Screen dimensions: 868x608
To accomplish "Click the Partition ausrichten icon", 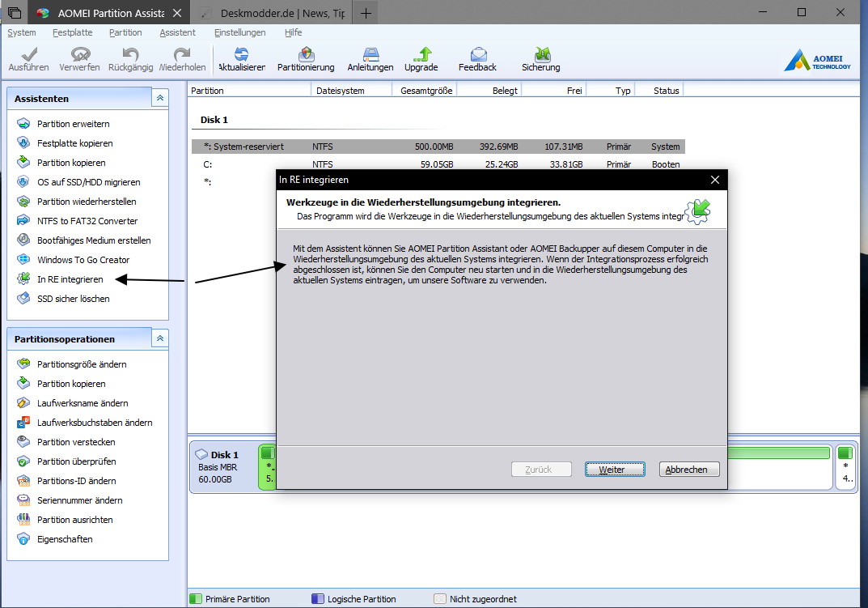I will (23, 519).
